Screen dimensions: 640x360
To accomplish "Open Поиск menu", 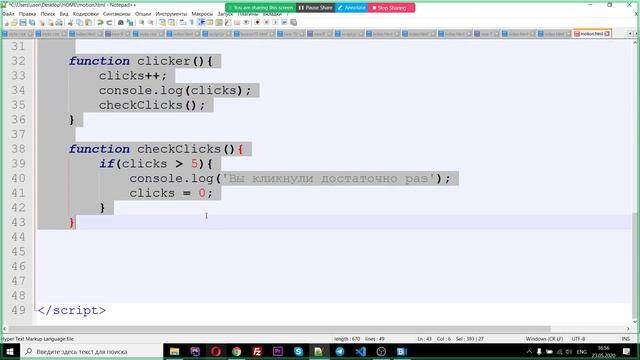I will 48,14.
